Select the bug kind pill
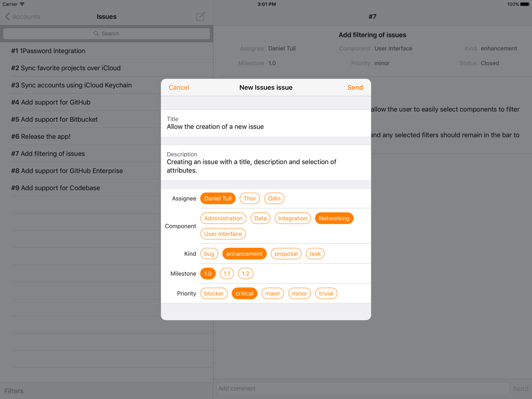 209,254
